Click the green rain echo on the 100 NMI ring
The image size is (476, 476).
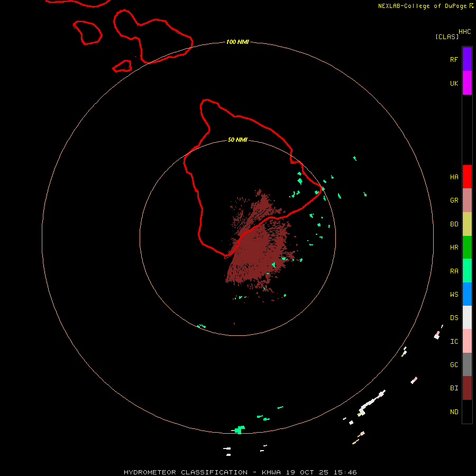point(239,429)
